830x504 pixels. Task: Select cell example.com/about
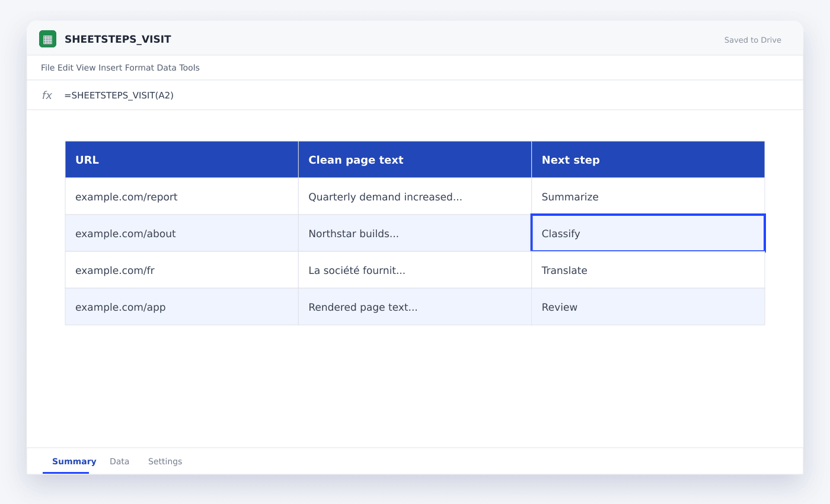(x=181, y=233)
